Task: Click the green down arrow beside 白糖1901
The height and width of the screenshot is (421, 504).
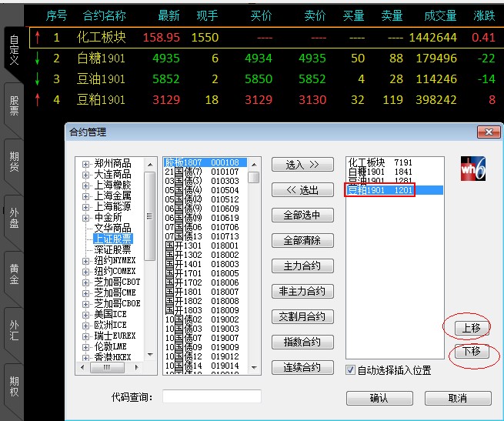Action: point(36,58)
